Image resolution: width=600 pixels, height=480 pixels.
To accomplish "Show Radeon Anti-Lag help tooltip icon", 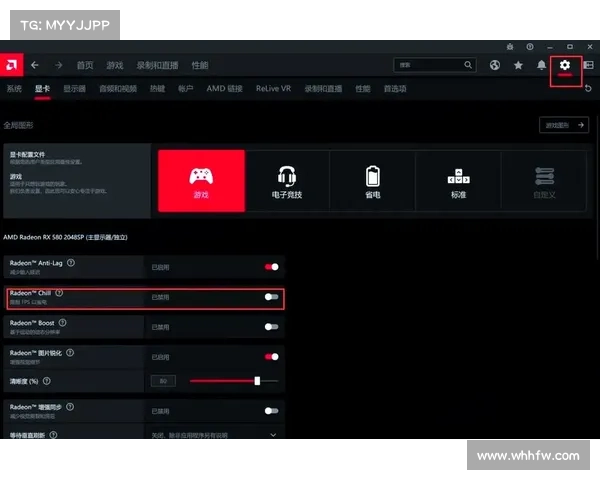I will (71, 263).
